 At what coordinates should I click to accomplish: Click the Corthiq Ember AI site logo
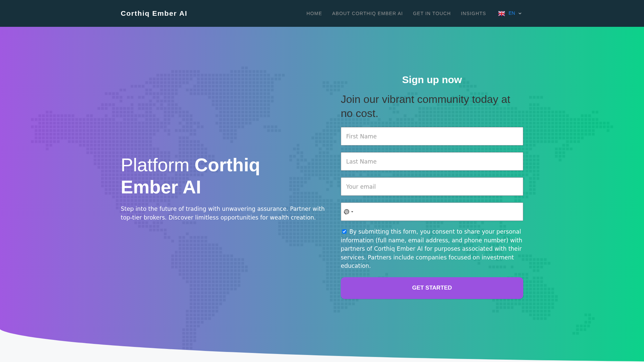154,13
